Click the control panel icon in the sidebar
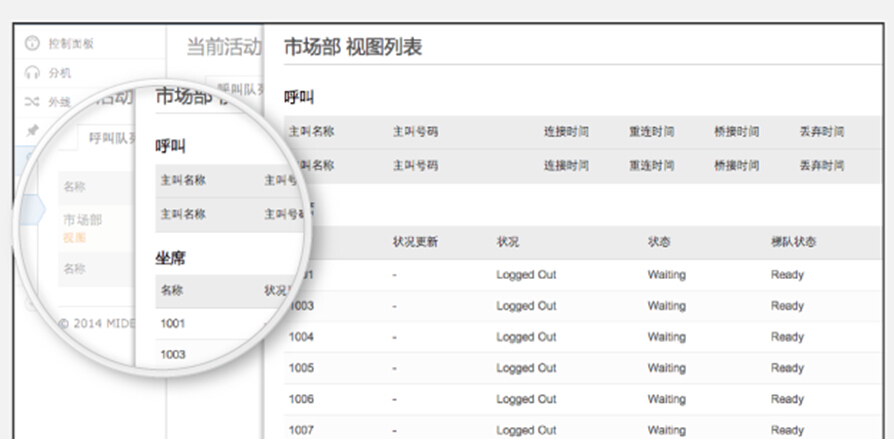 [x=33, y=43]
